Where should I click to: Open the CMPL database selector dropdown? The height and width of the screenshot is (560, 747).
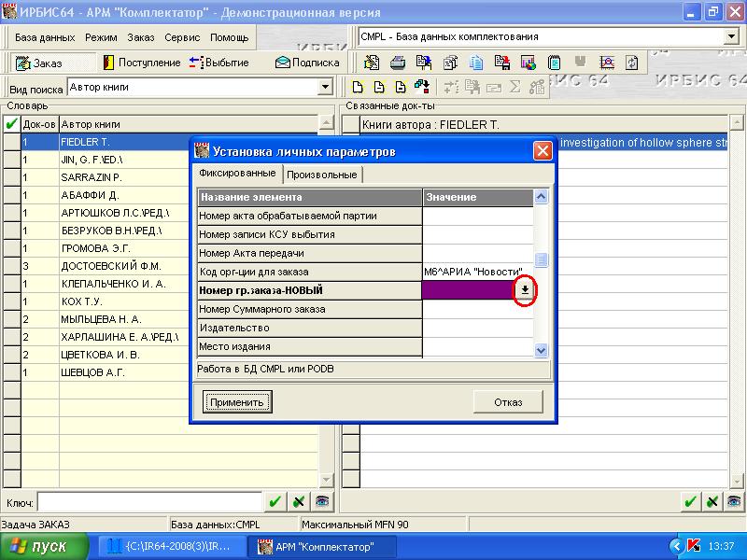[x=730, y=37]
